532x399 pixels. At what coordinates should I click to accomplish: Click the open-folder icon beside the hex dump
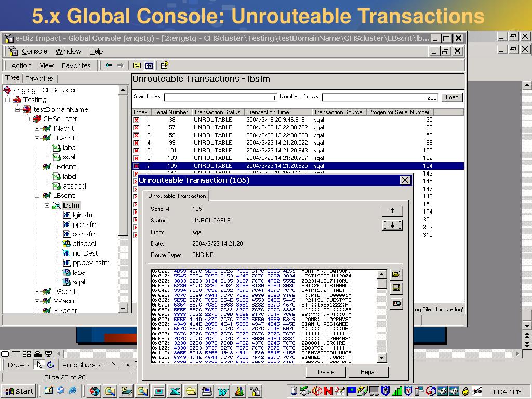[x=396, y=274]
